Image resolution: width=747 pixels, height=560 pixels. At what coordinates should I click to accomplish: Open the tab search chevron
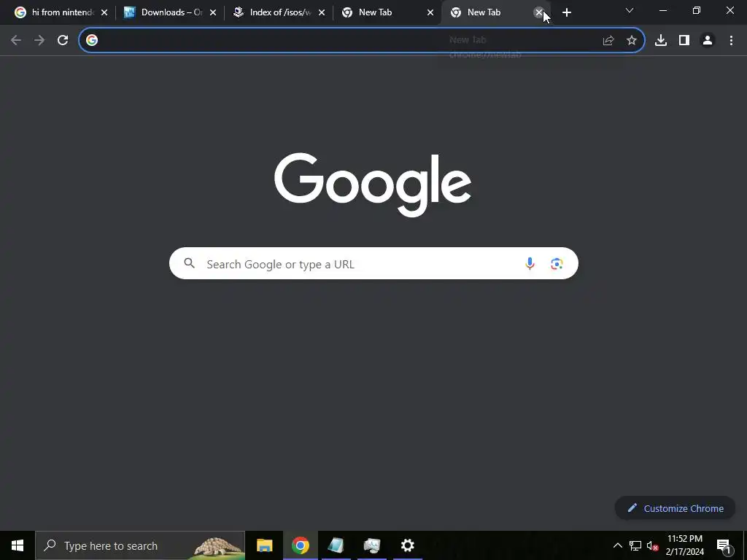click(x=630, y=10)
